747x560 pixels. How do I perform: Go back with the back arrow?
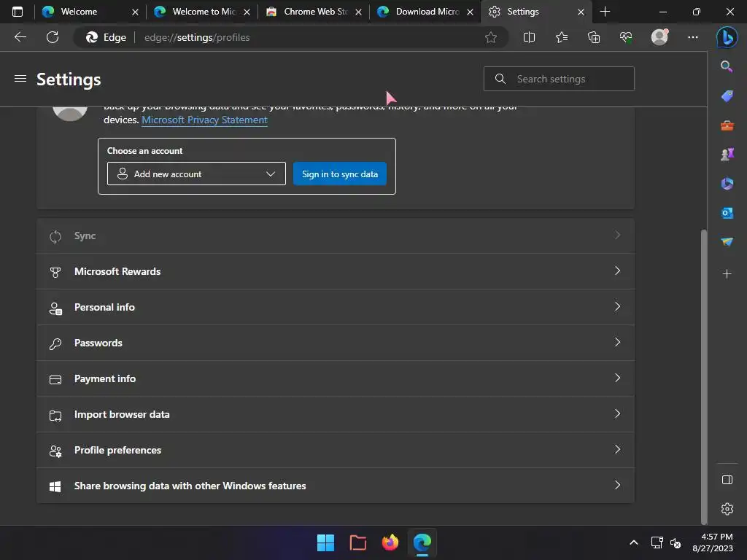click(x=20, y=37)
